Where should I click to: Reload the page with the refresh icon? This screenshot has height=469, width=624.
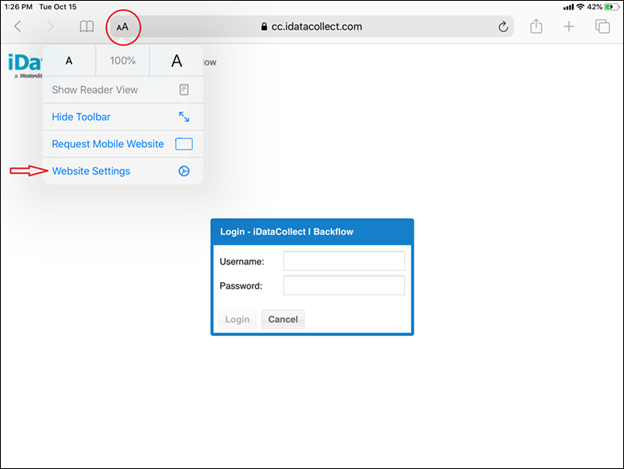point(503,27)
